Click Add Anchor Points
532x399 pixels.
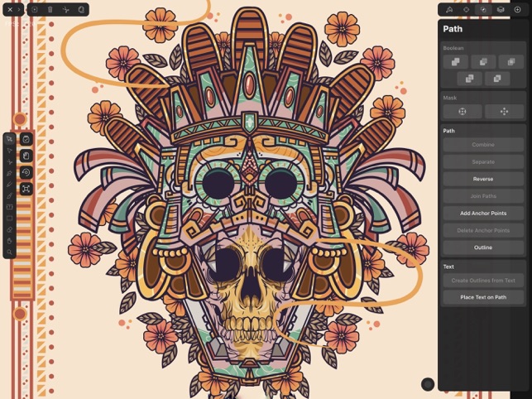[483, 214]
